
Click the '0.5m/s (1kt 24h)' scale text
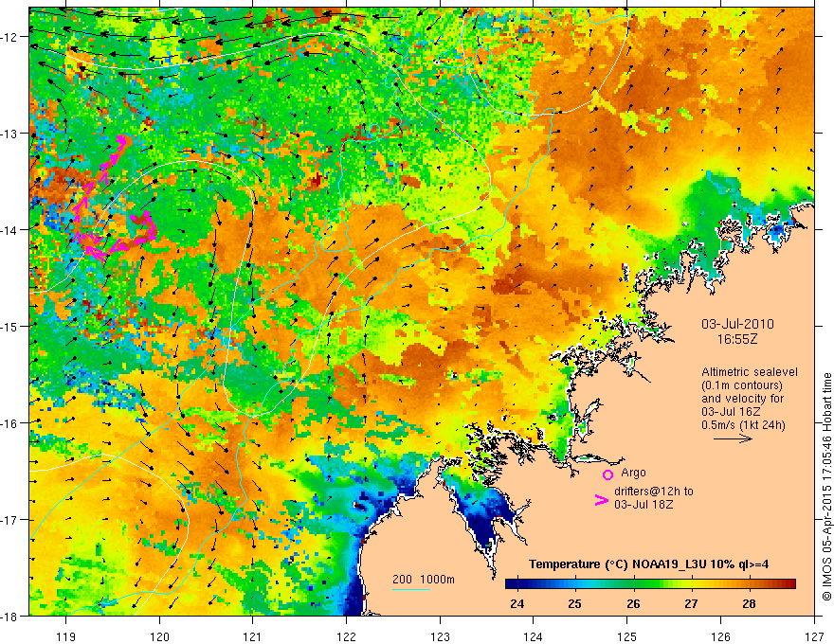(743, 425)
